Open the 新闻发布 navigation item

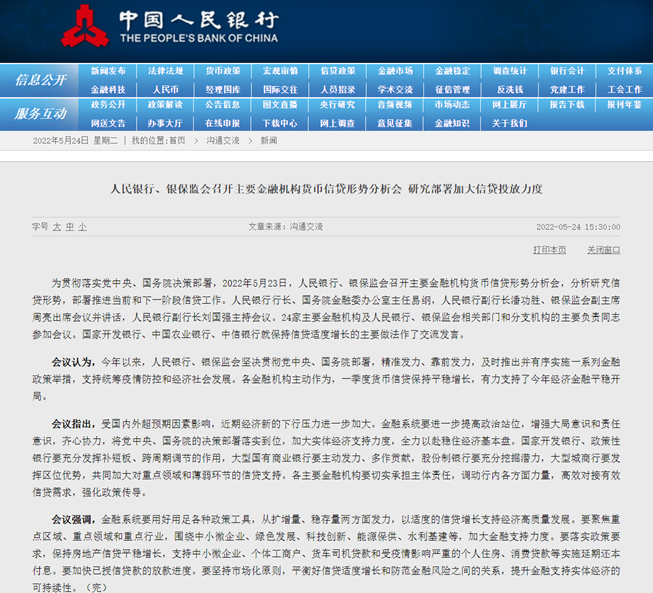108,72
